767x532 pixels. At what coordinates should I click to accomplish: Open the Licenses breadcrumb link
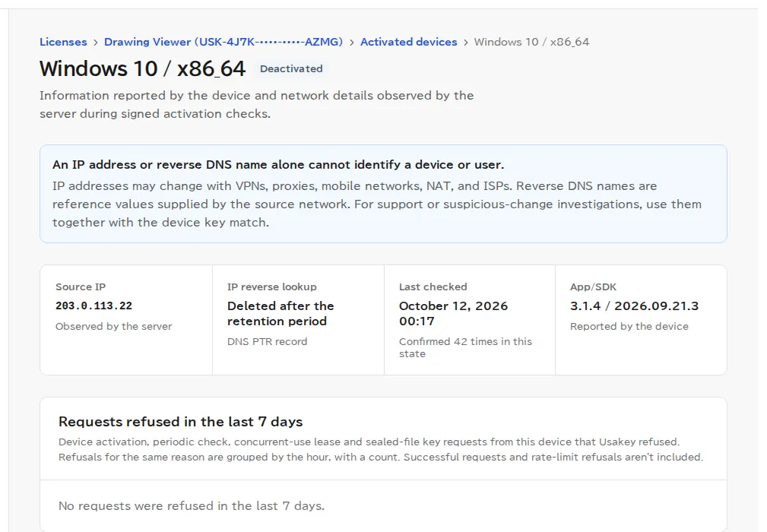pyautogui.click(x=63, y=42)
